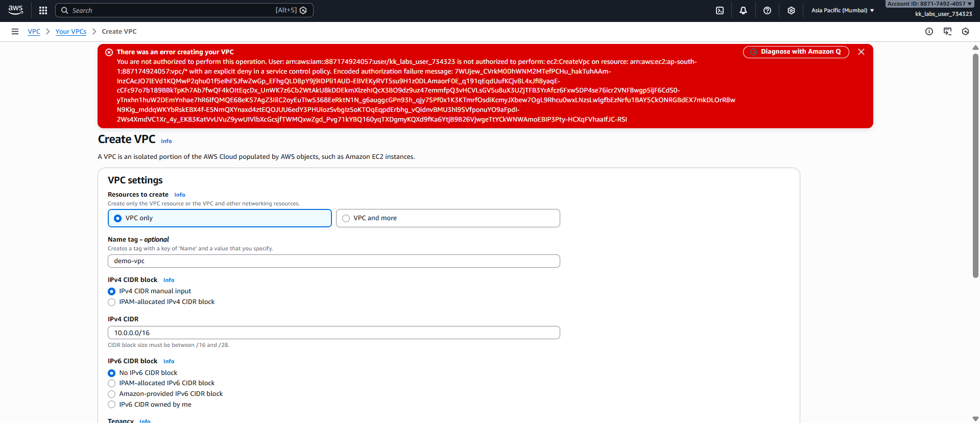Screen dimensions: 980x423
Task: Open the info panel icon below the top bar
Action: tap(929, 32)
